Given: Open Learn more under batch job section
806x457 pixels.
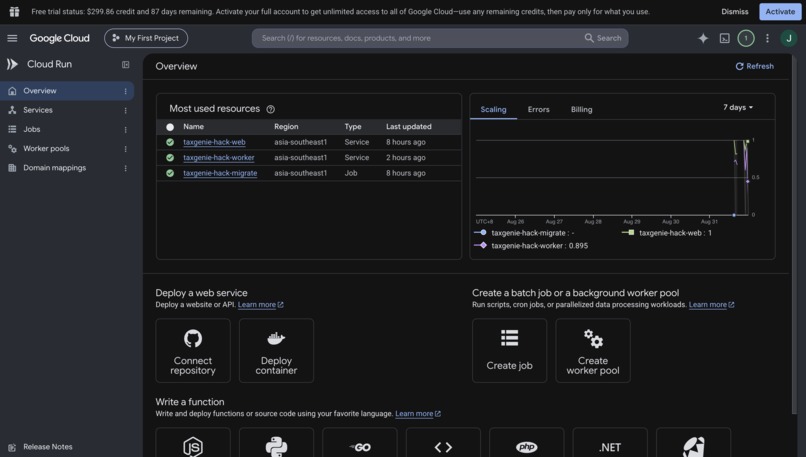Looking at the screenshot, I should click(711, 305).
